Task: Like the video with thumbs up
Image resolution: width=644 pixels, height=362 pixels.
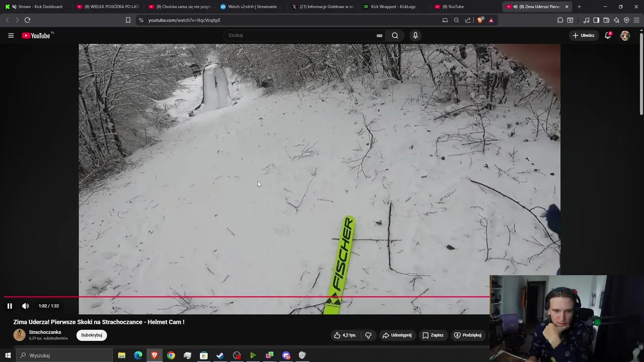Action: click(x=345, y=335)
